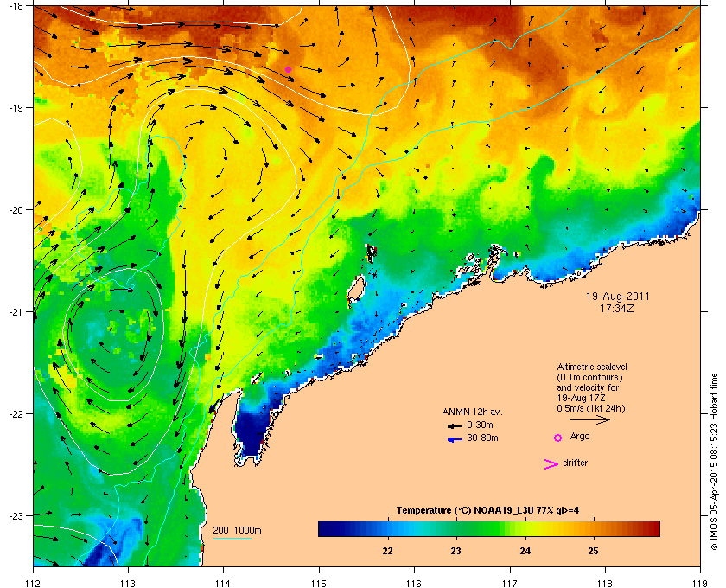Click the 'Argo' legend label
This screenshot has height=588, width=726.
(580, 437)
